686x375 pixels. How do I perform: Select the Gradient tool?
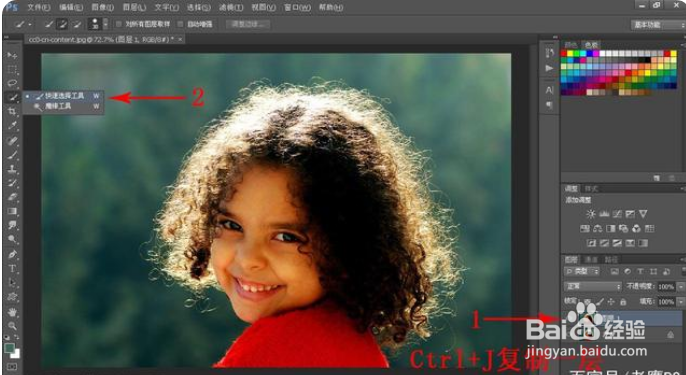point(12,211)
